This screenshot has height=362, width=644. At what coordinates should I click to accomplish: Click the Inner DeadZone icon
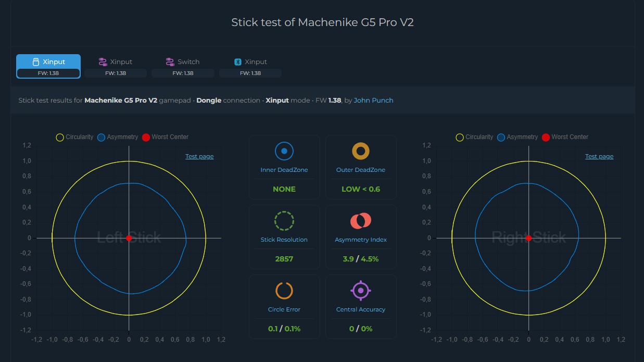coord(284,151)
